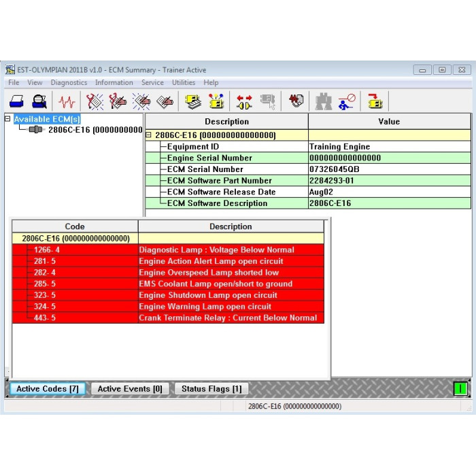The width and height of the screenshot is (476, 476).
Task: Open Logged Events hand-writing icon
Action: (x=165, y=101)
